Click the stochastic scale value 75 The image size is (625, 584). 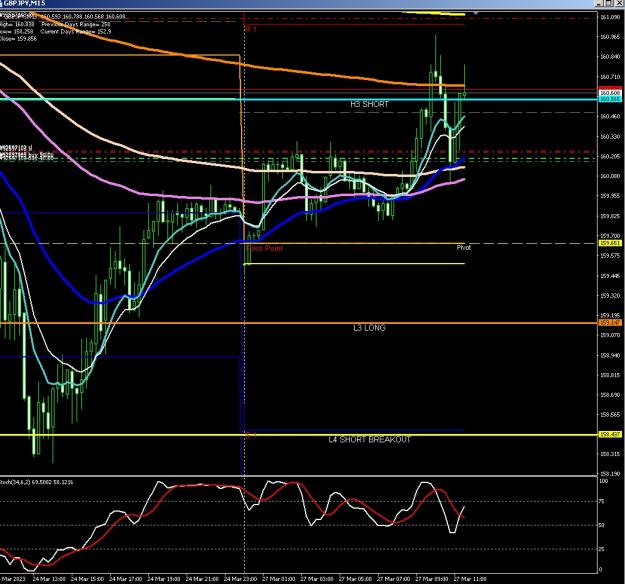point(602,501)
